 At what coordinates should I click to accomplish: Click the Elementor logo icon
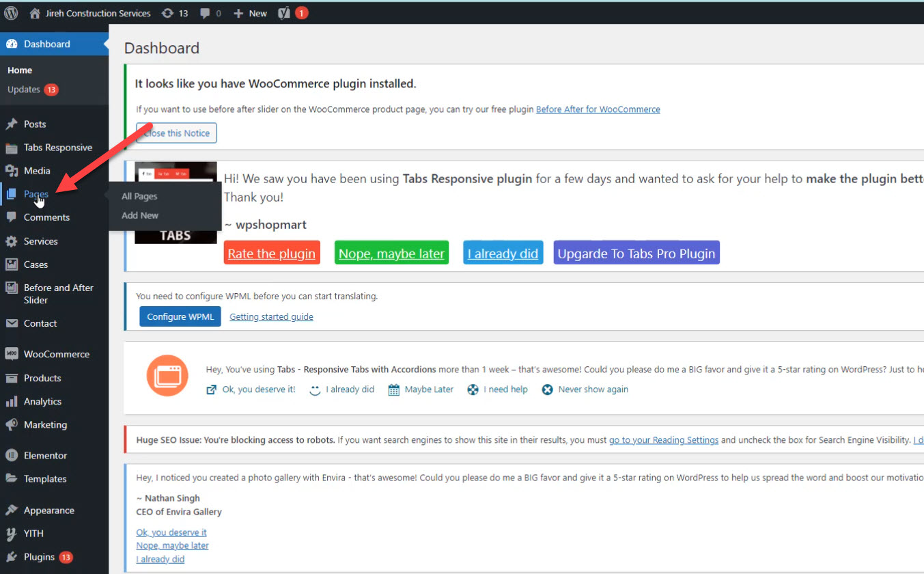point(12,455)
